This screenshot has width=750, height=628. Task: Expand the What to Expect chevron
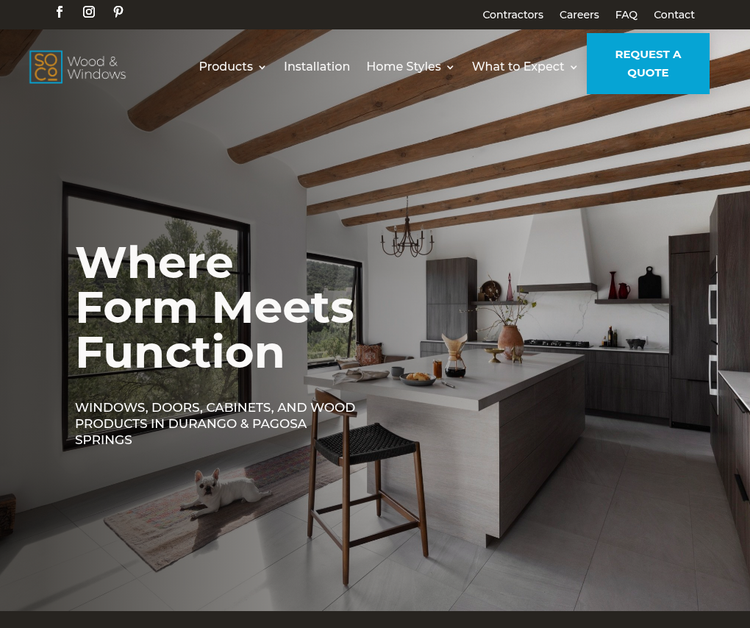[574, 67]
